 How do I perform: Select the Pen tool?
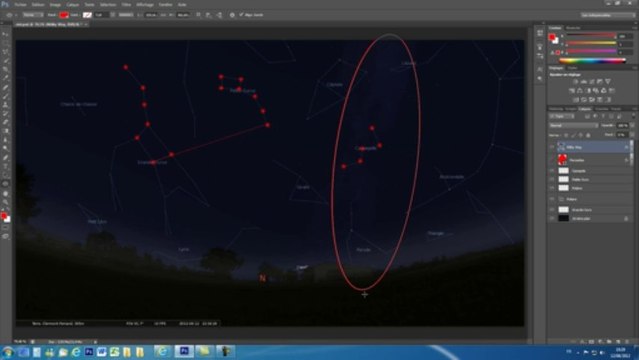(x=6, y=158)
